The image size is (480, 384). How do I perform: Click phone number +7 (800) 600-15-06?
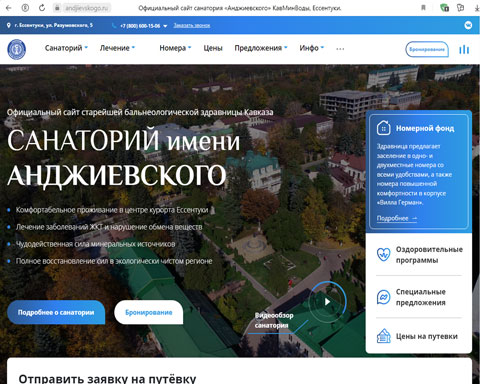(140, 26)
